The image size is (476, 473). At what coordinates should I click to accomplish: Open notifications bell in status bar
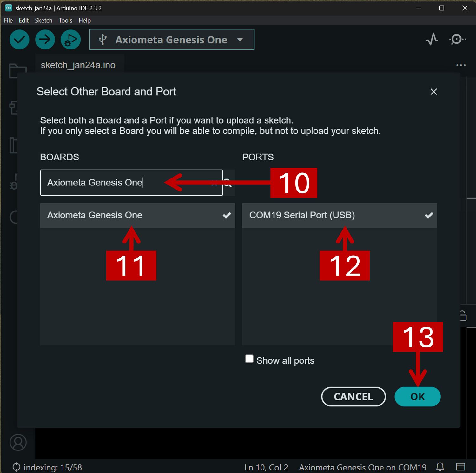pyautogui.click(x=440, y=467)
